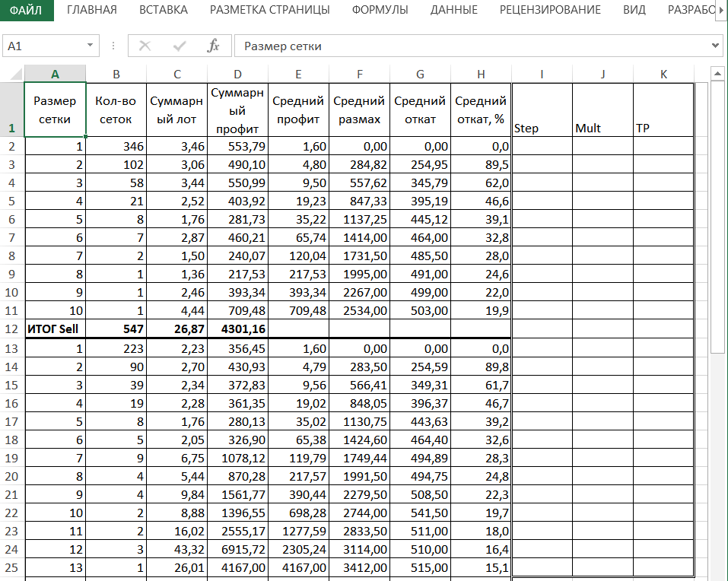Select cell with total 547
This screenshot has height=581, width=728.
click(116, 329)
